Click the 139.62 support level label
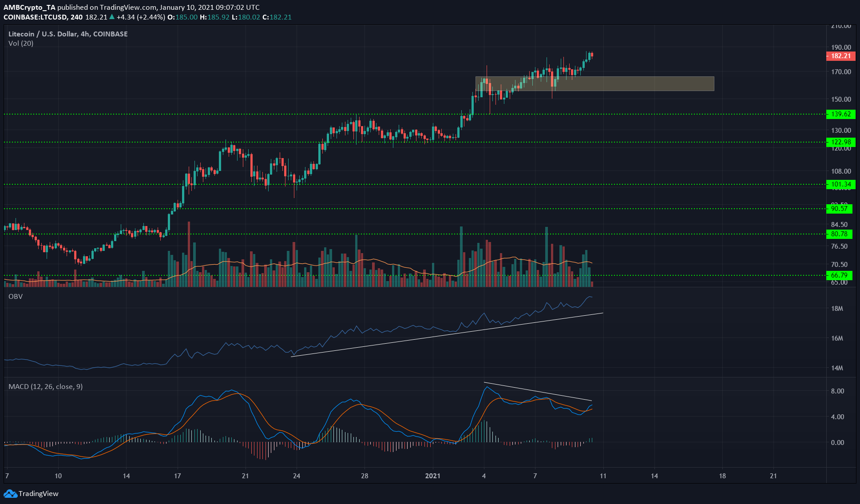The width and height of the screenshot is (860, 504). click(840, 114)
